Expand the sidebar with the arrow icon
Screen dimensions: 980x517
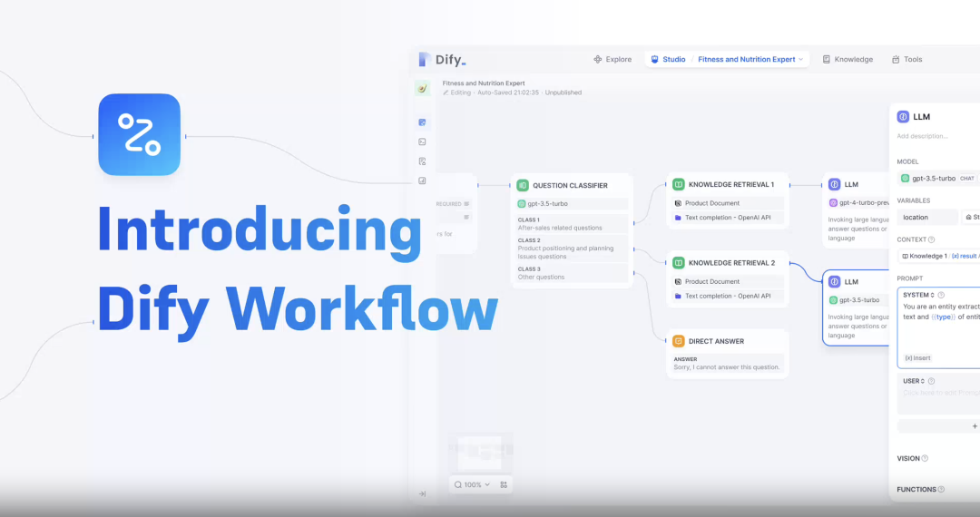point(423,494)
